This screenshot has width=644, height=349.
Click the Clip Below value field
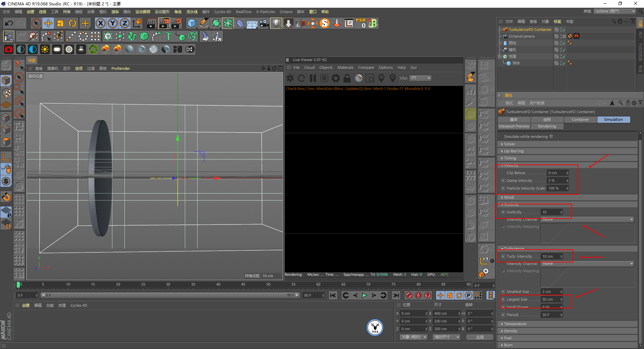tap(557, 173)
